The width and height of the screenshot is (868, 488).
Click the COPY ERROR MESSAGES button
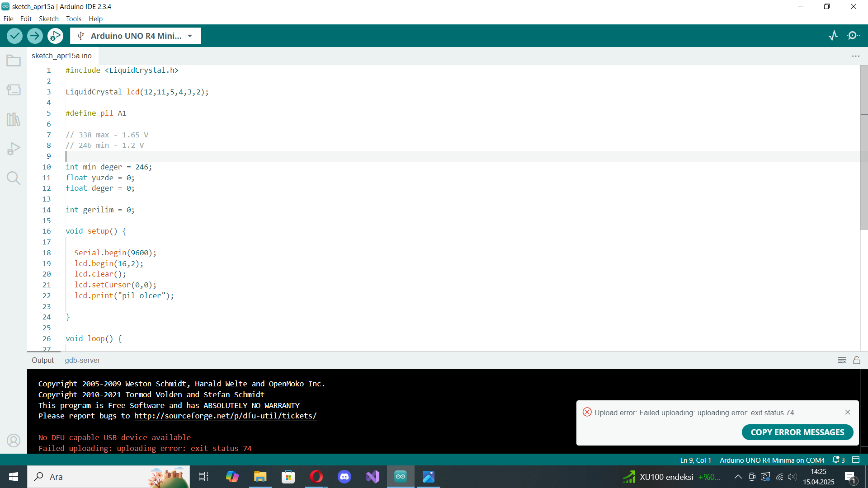pyautogui.click(x=797, y=432)
